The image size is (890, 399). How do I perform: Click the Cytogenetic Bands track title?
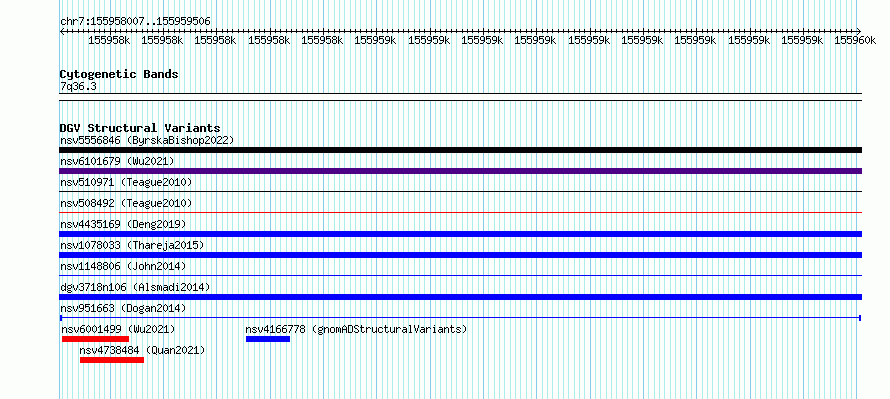pyautogui.click(x=119, y=74)
